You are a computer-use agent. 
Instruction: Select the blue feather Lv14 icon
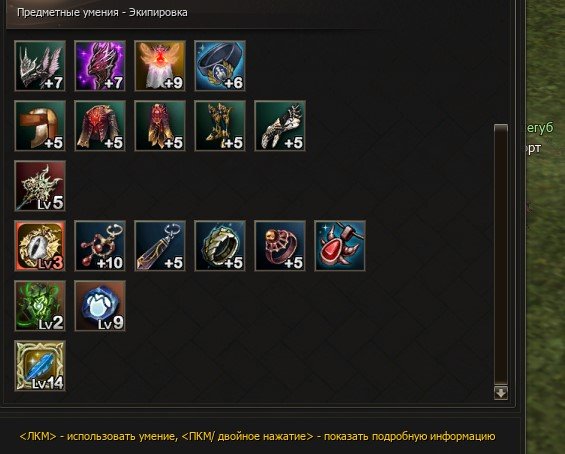40,366
